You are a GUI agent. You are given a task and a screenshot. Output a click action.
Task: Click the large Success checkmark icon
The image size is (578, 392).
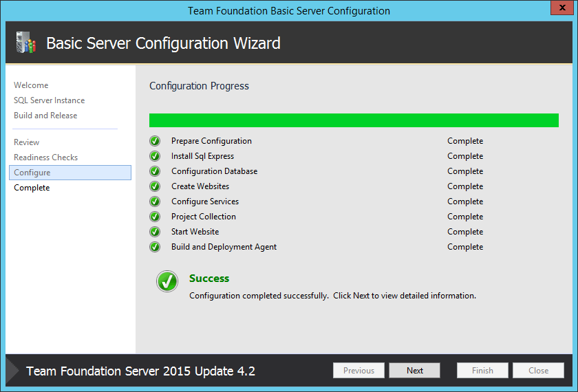click(167, 281)
